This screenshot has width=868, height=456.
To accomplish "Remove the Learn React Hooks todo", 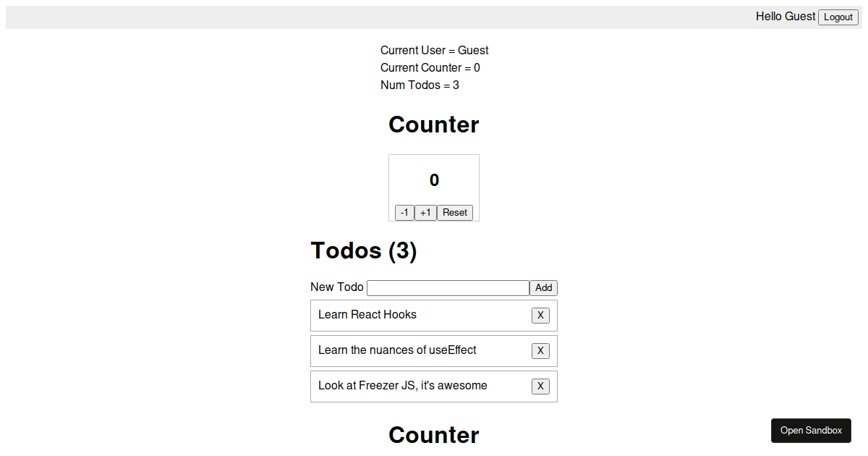I will coord(540,316).
